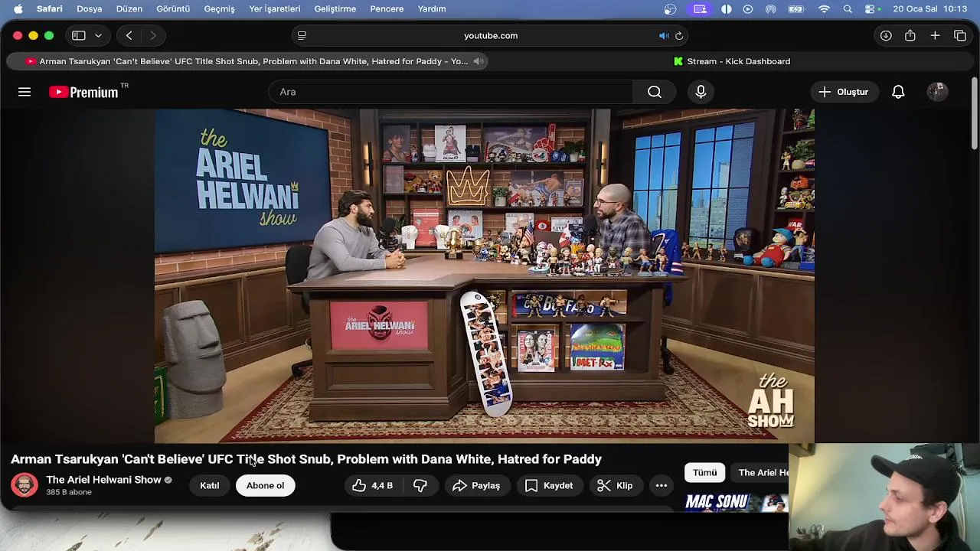Open the Wi-Fi menu bar status
980x551 pixels.
click(824, 9)
